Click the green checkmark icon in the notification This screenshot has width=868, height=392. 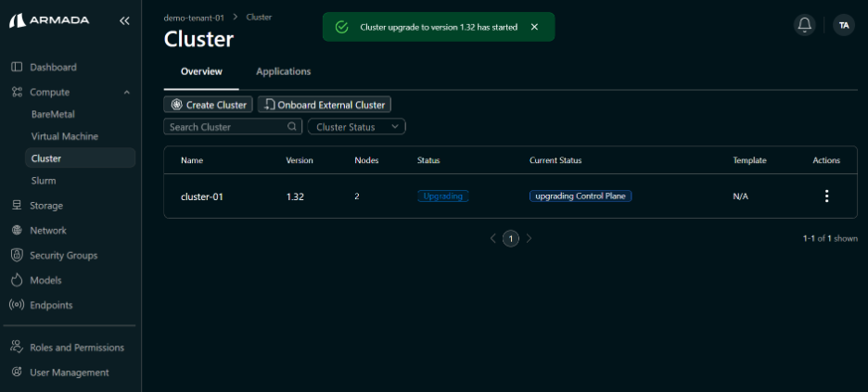(x=341, y=27)
